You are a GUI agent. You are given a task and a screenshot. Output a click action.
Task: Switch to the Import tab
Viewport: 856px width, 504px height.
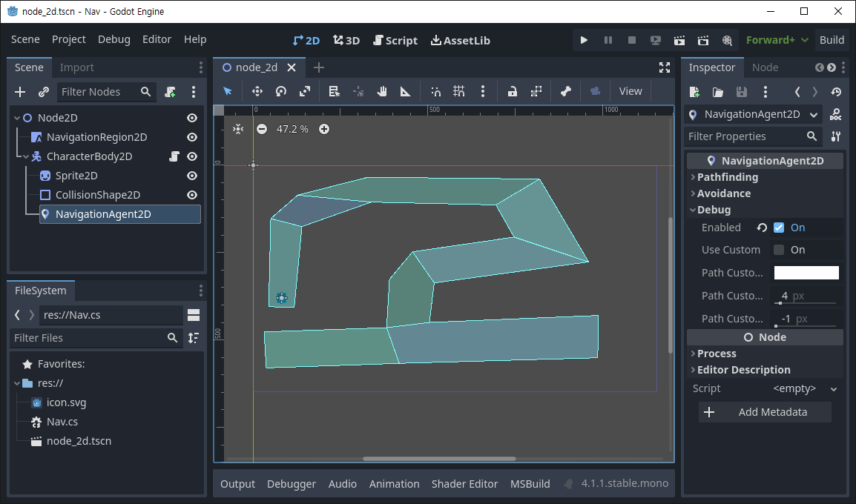pos(76,67)
